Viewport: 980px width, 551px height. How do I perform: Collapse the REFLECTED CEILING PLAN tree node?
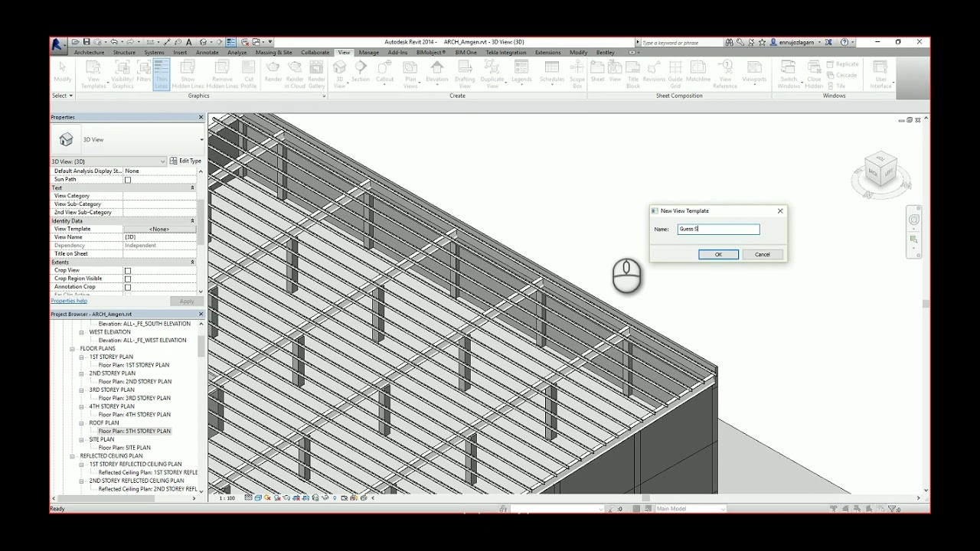(73, 456)
